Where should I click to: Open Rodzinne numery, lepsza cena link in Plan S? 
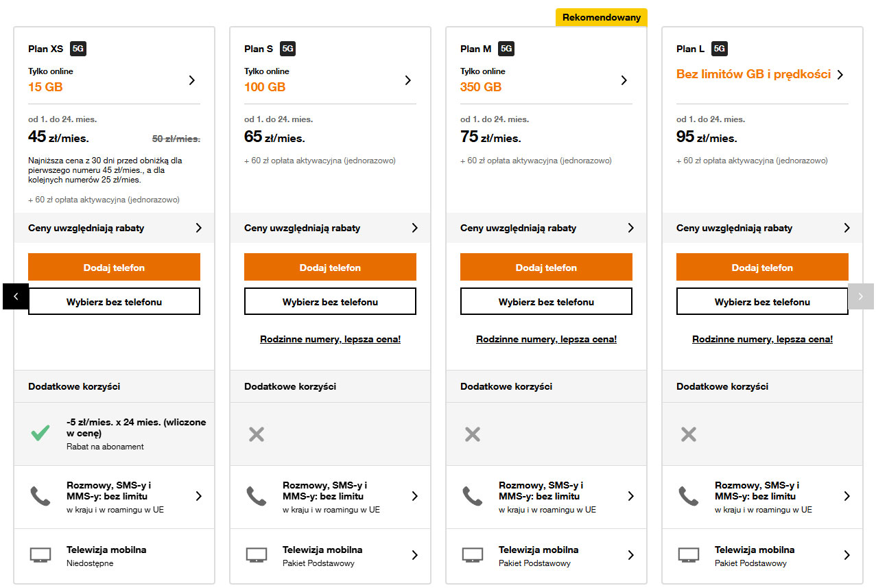point(330,339)
